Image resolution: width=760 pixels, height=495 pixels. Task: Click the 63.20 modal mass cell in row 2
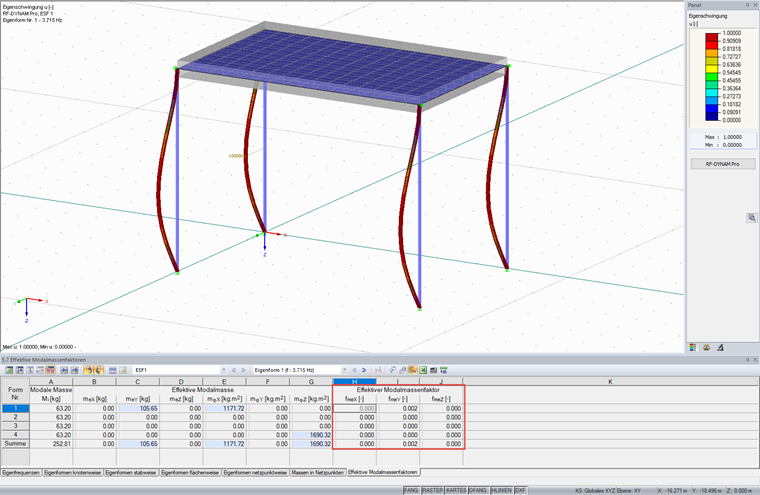51,417
